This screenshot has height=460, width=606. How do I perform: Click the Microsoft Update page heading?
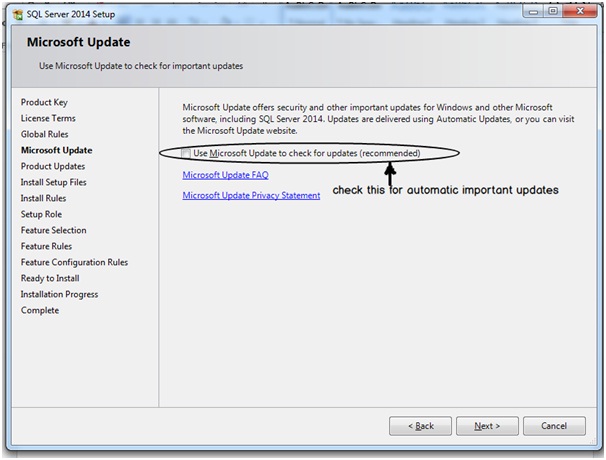click(x=78, y=42)
